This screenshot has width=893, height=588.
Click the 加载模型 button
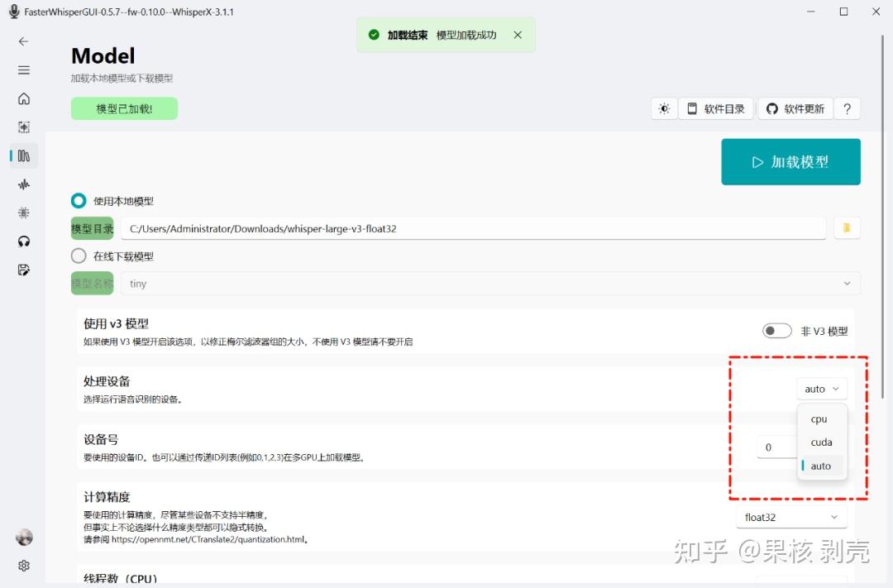pos(790,161)
